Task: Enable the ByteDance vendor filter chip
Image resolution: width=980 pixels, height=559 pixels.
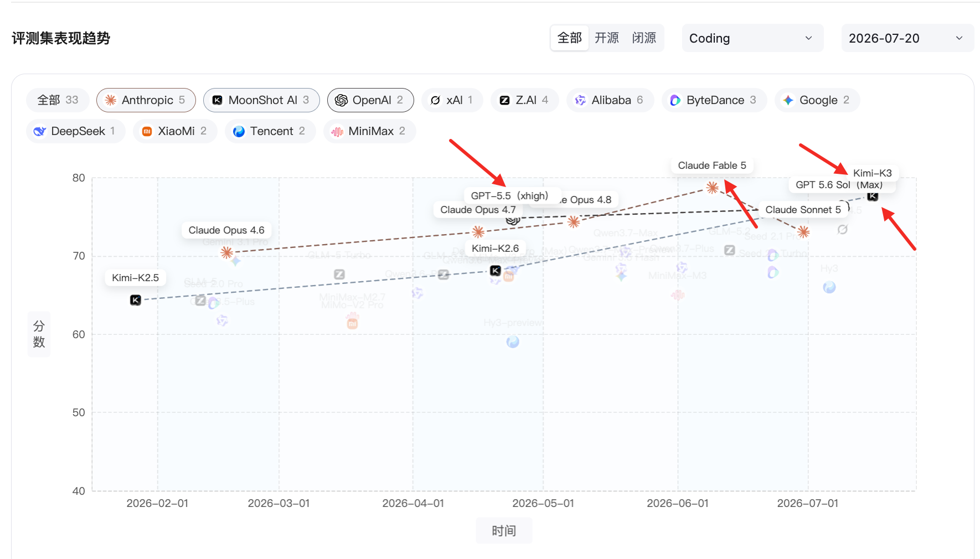Action: 714,100
